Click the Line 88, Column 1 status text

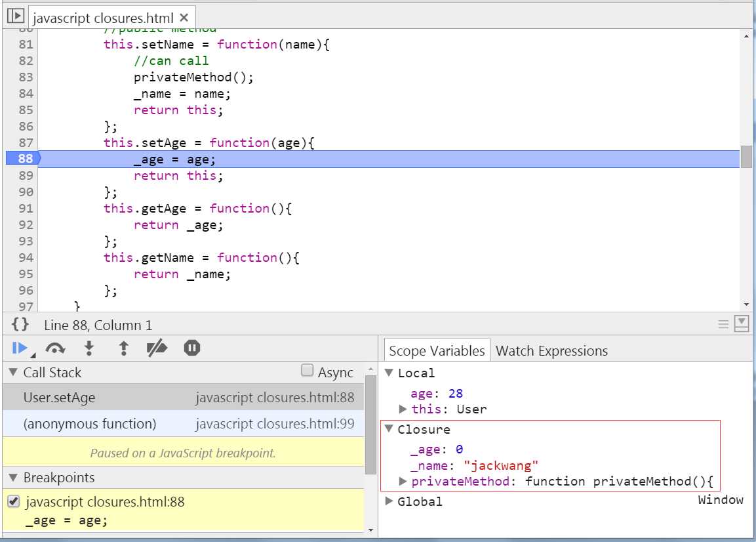98,325
